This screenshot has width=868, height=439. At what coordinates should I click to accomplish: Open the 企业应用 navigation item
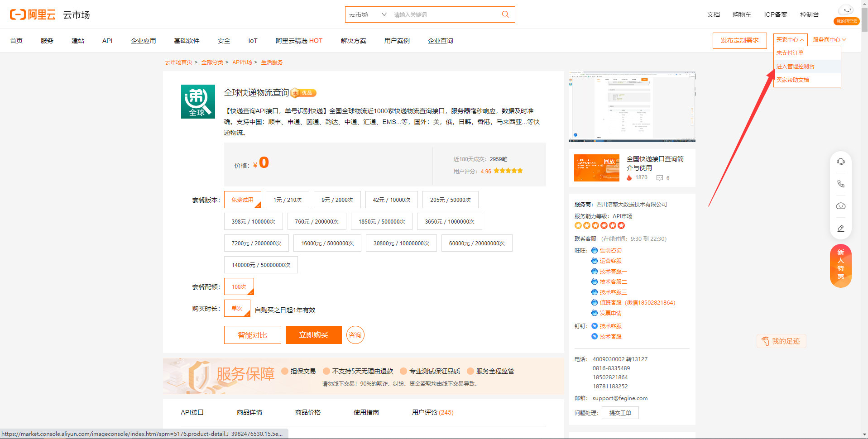coord(143,41)
